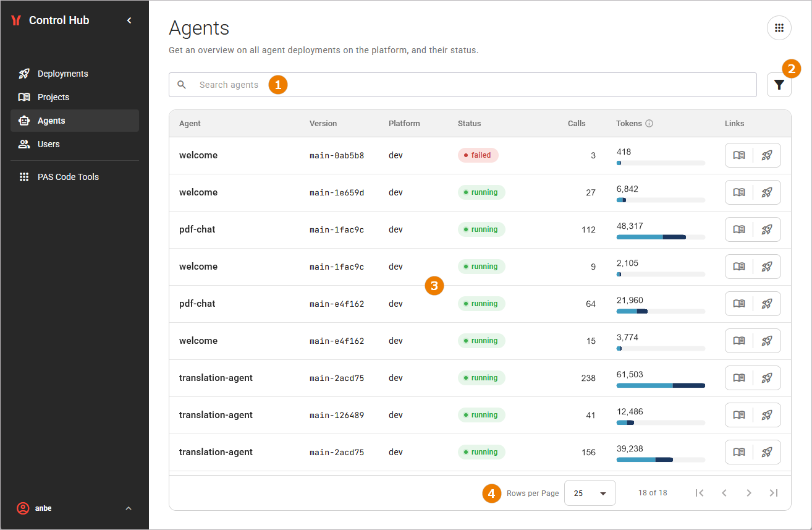Collapse the Control Hub sidebar
The height and width of the screenshot is (530, 812).
coord(129,20)
